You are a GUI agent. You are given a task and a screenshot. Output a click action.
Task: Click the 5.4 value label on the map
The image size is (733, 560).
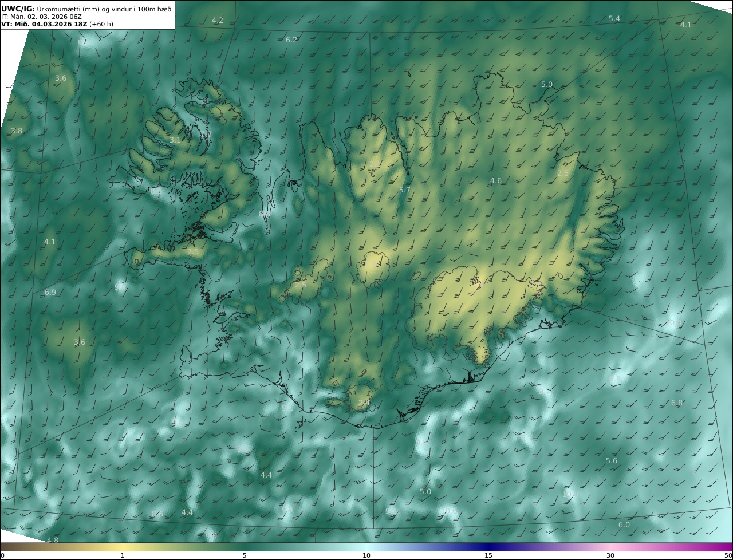pyautogui.click(x=614, y=19)
